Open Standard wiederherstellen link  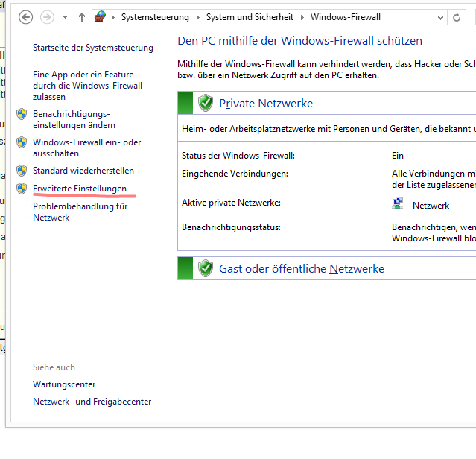click(x=83, y=171)
